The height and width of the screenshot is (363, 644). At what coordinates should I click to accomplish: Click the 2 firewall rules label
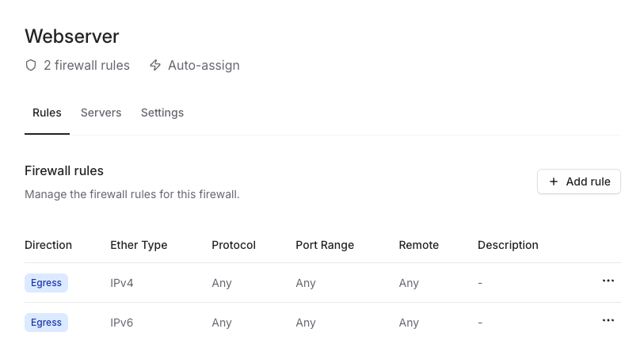[x=86, y=65]
